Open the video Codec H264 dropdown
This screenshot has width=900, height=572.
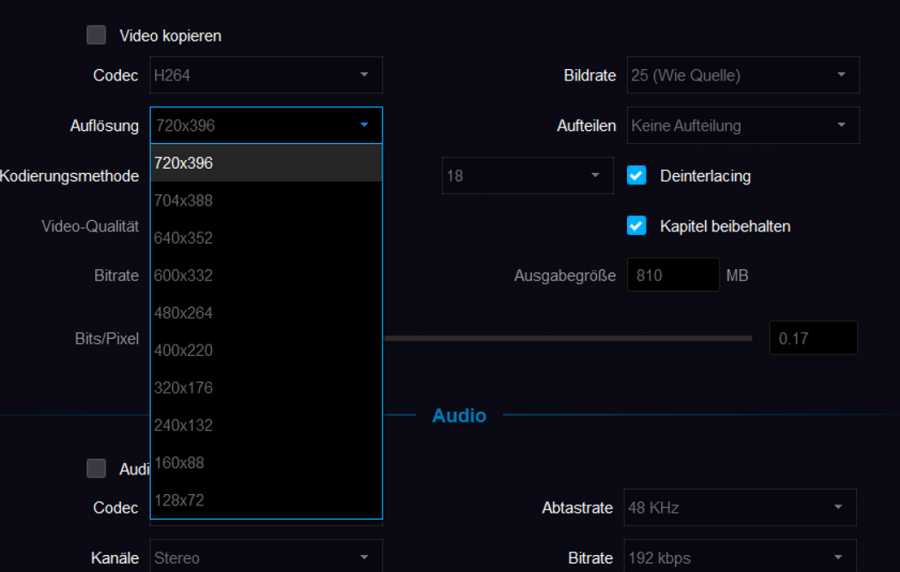pos(266,75)
